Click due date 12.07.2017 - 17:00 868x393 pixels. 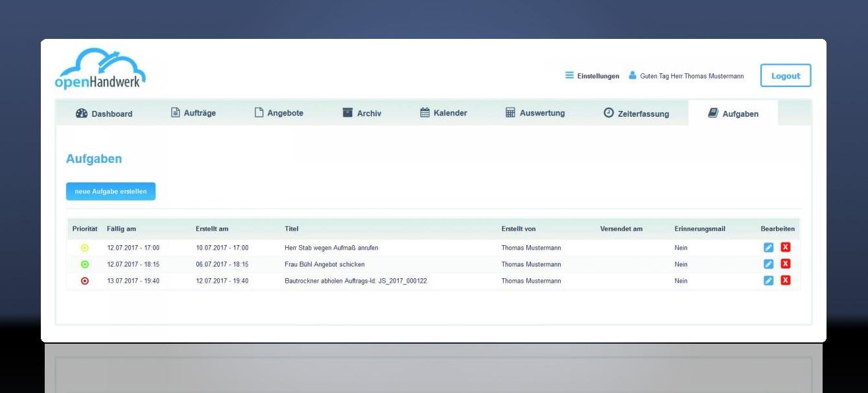(133, 248)
